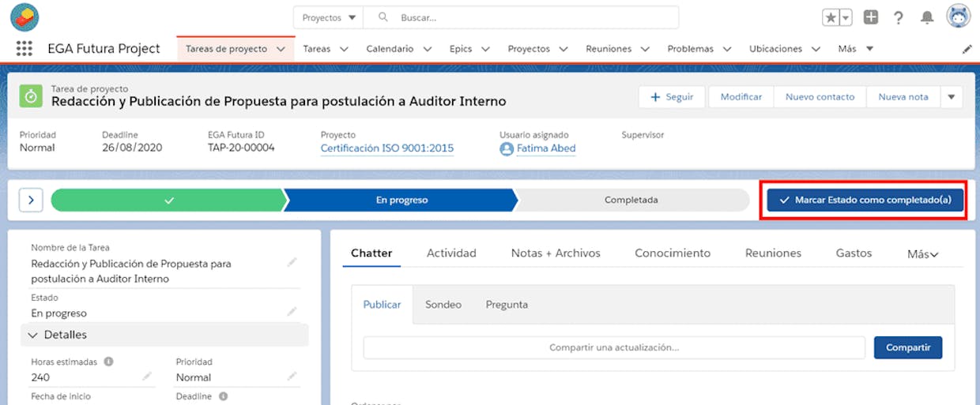Image resolution: width=980 pixels, height=405 pixels.
Task: Open more record actions dropdown arrow
Action: pyautogui.click(x=951, y=97)
